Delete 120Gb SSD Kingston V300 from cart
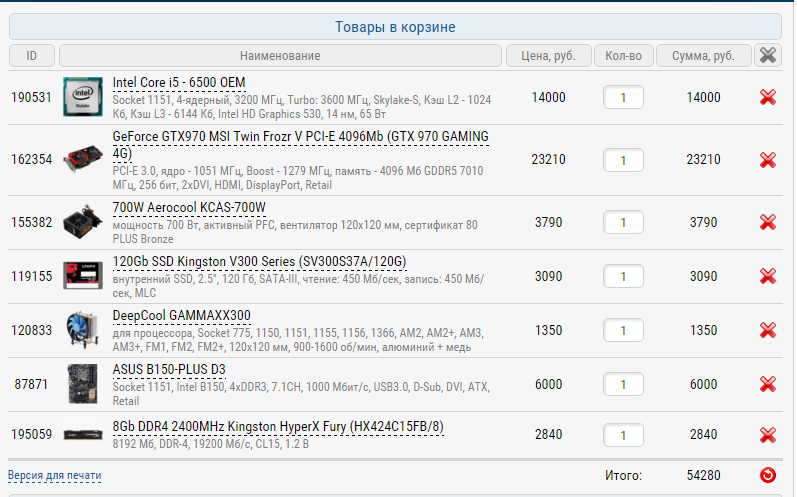797x497 pixels. click(x=768, y=276)
